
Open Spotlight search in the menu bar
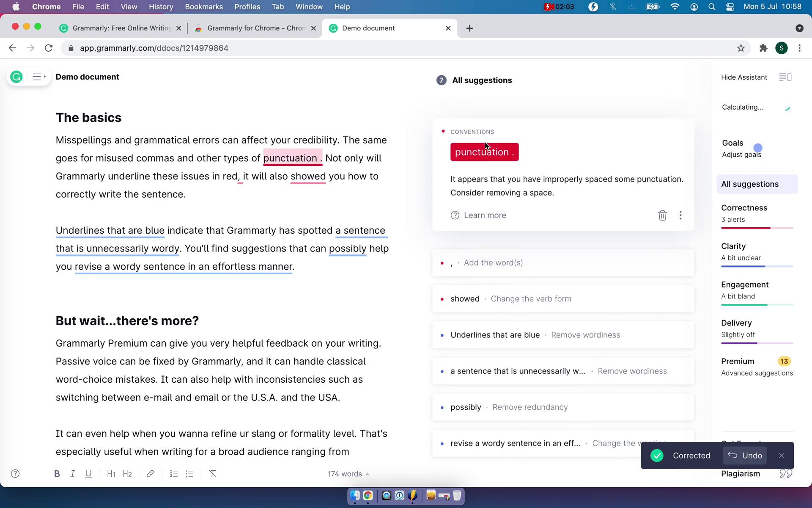click(x=712, y=7)
